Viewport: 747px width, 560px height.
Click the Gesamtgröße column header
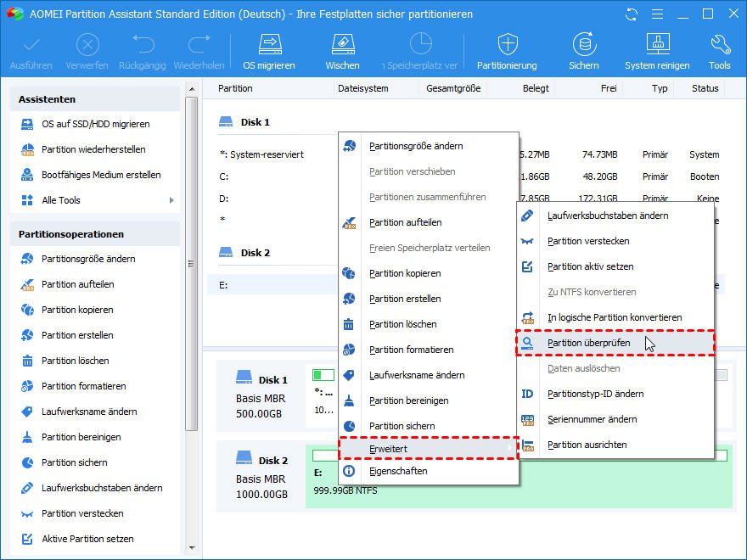tap(453, 88)
